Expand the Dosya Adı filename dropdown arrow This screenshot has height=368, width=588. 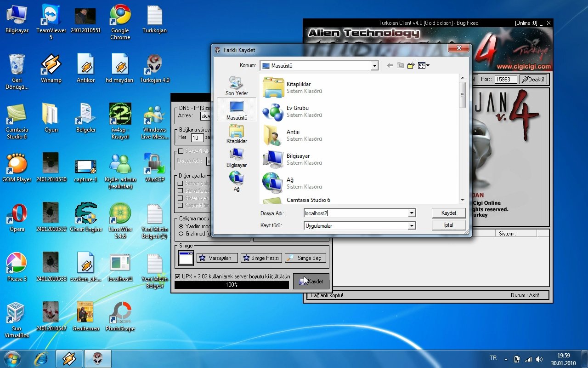(x=412, y=213)
